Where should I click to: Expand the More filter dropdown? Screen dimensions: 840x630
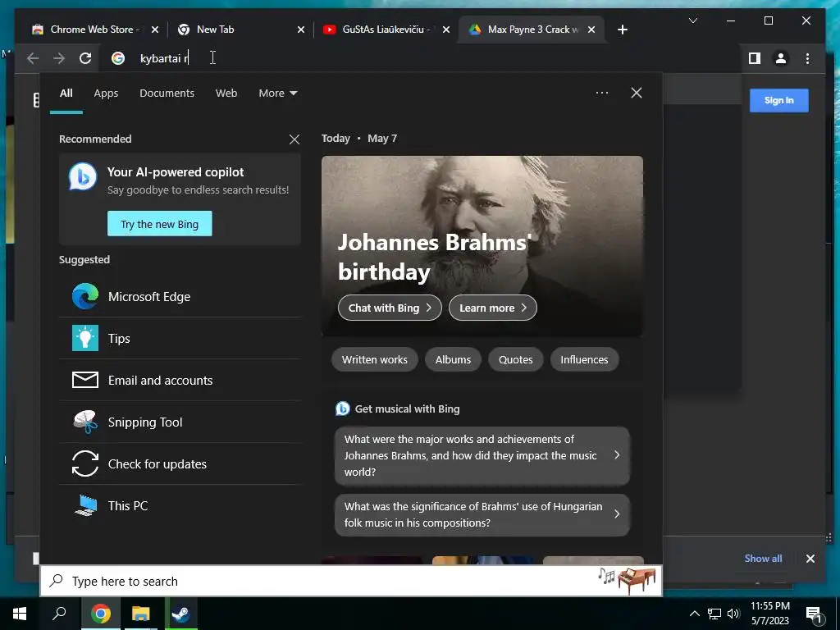point(277,94)
